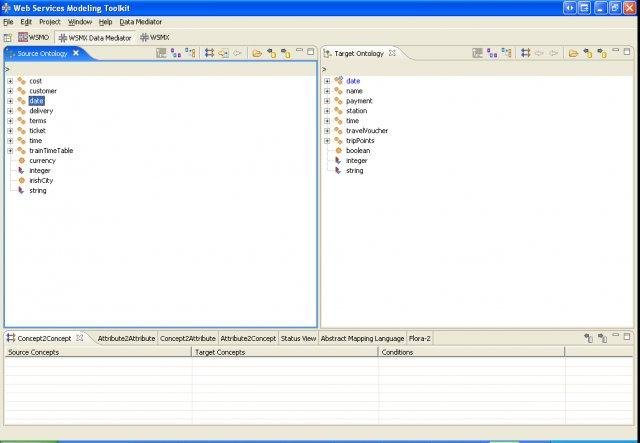This screenshot has height=443, width=640.
Task: Click the grayed forward arrow in Source Ontology toolbar
Action: [237, 53]
